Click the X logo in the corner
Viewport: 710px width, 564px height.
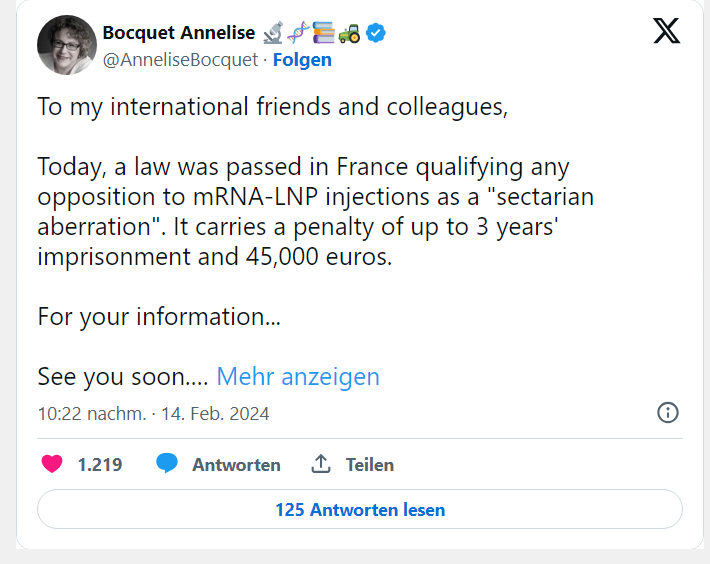666,31
